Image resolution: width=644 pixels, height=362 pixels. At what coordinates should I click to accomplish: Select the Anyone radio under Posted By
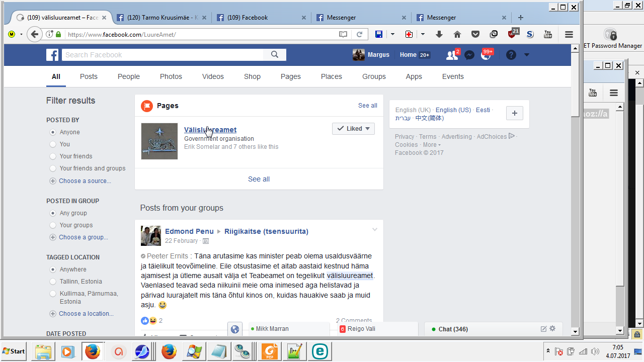53,132
